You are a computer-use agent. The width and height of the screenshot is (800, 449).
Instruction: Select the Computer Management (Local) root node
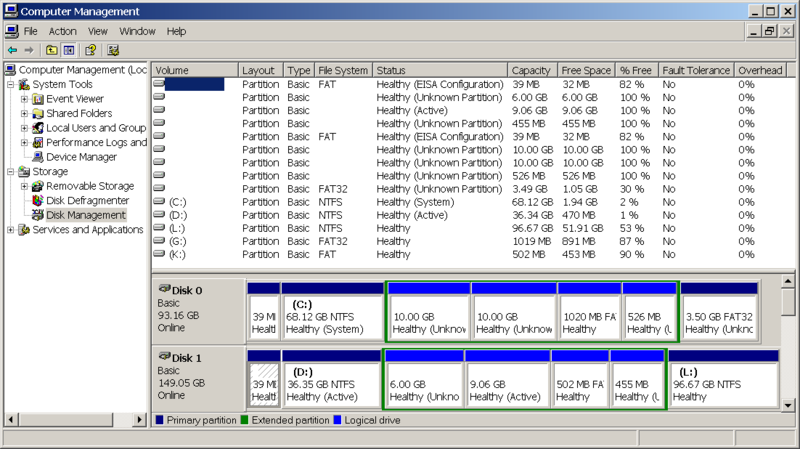point(82,70)
